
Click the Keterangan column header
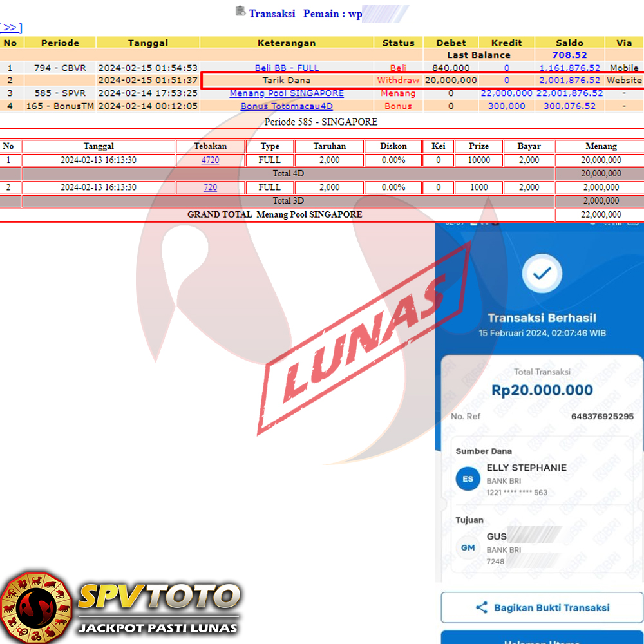coord(287,43)
